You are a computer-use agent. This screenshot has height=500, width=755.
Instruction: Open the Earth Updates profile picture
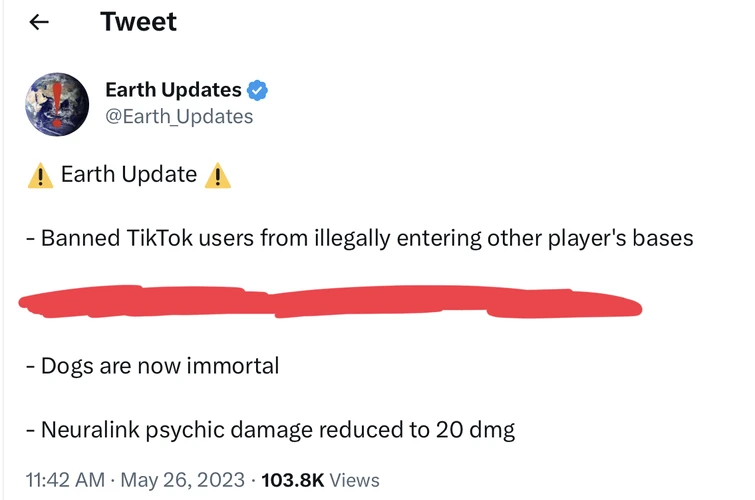click(57, 104)
